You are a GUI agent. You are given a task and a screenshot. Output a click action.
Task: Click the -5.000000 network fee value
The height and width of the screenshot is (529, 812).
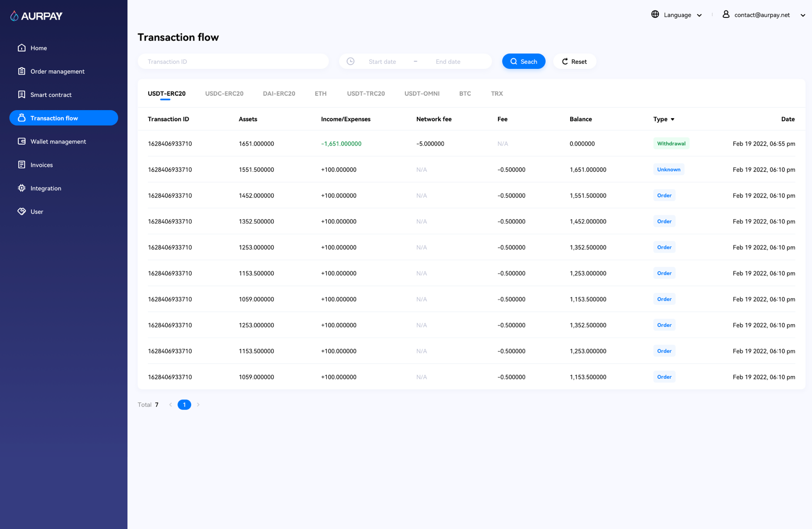430,144
